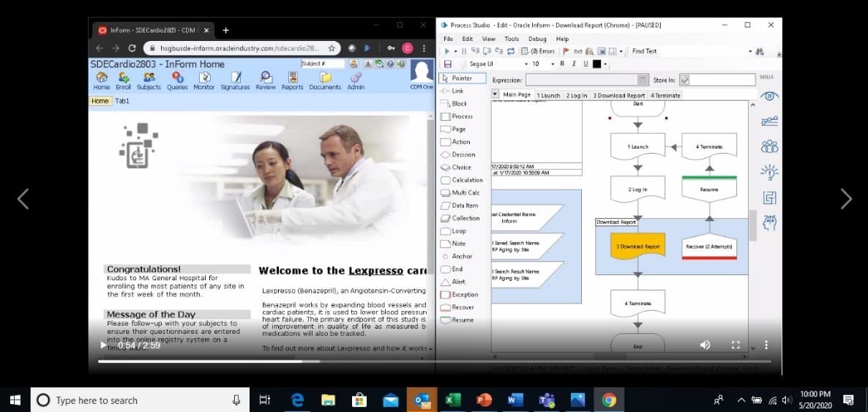The image size is (868, 412).
Task: Select the Decision stage tool
Action: click(458, 154)
